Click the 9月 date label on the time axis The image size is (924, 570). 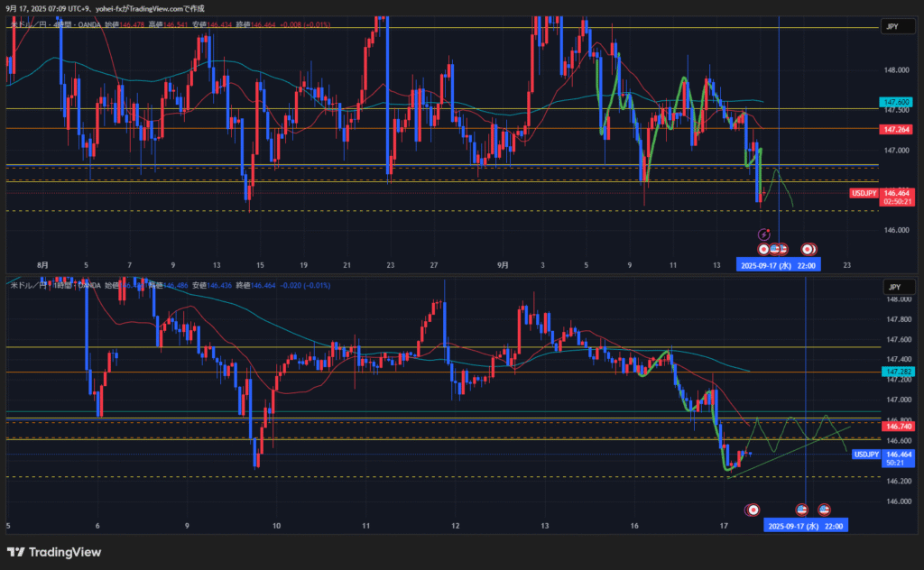point(503,265)
